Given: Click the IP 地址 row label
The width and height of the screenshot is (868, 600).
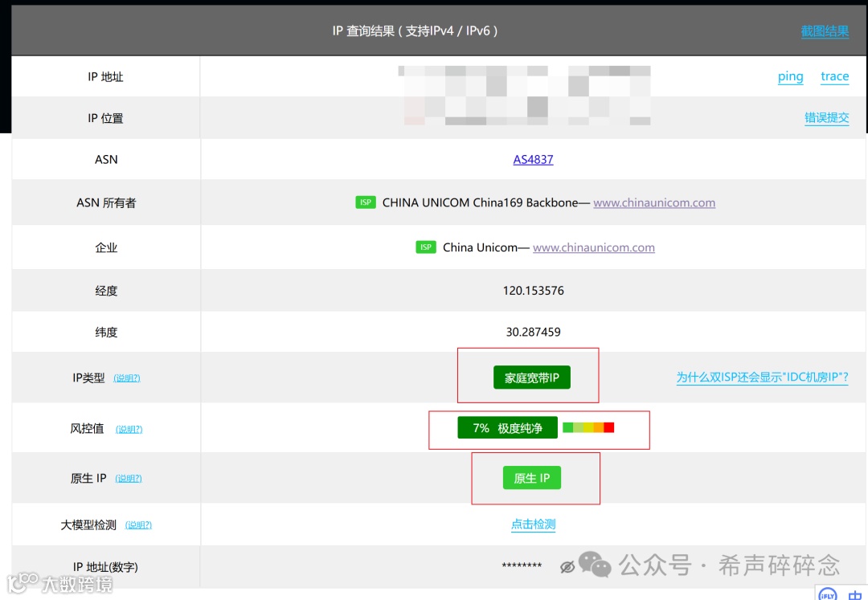Looking at the screenshot, I should [105, 77].
